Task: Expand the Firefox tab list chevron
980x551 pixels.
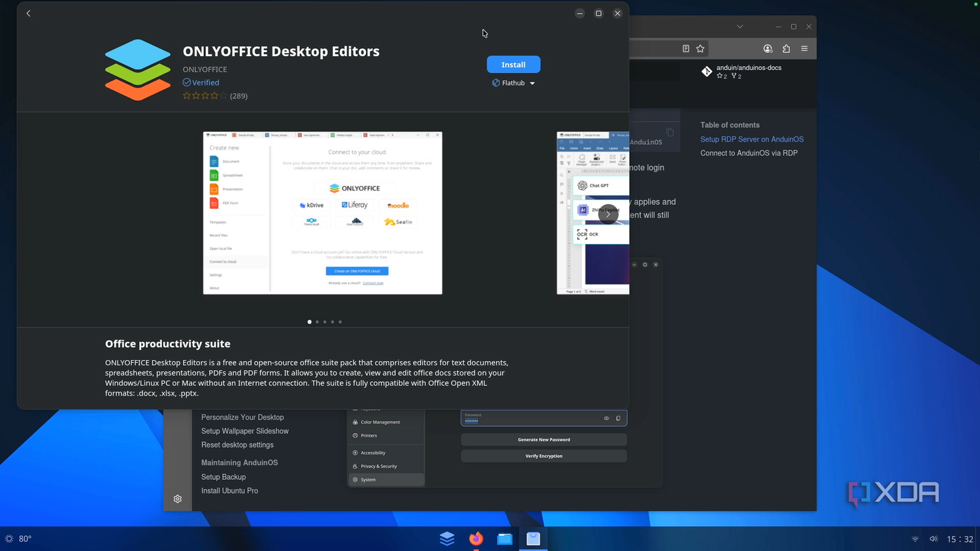Action: coord(740,27)
